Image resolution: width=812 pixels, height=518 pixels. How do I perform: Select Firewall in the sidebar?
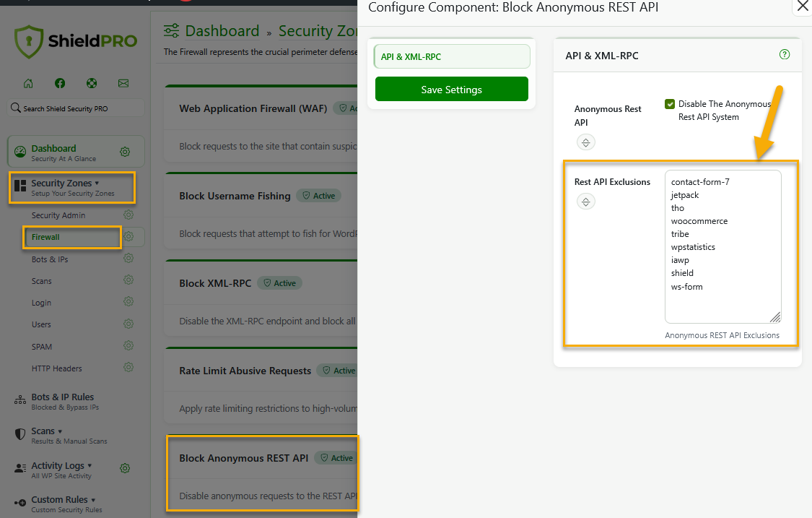point(45,237)
